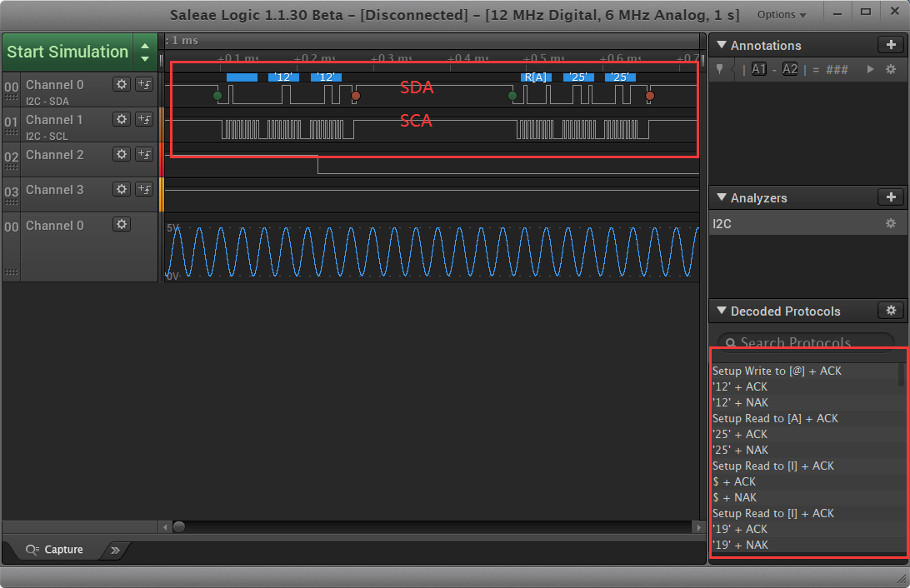
Task: Open I2C analyzer settings gear
Action: point(891,223)
